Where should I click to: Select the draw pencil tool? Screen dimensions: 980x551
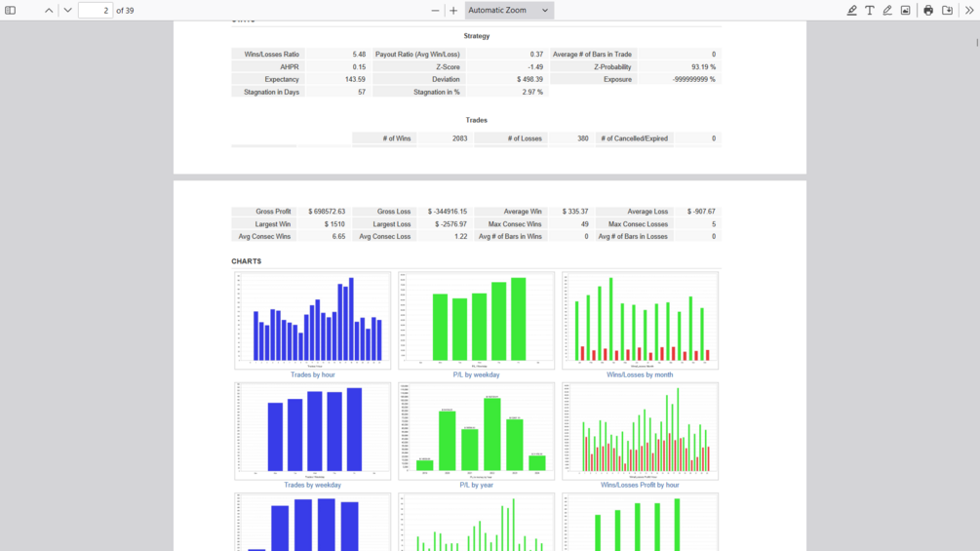click(887, 10)
